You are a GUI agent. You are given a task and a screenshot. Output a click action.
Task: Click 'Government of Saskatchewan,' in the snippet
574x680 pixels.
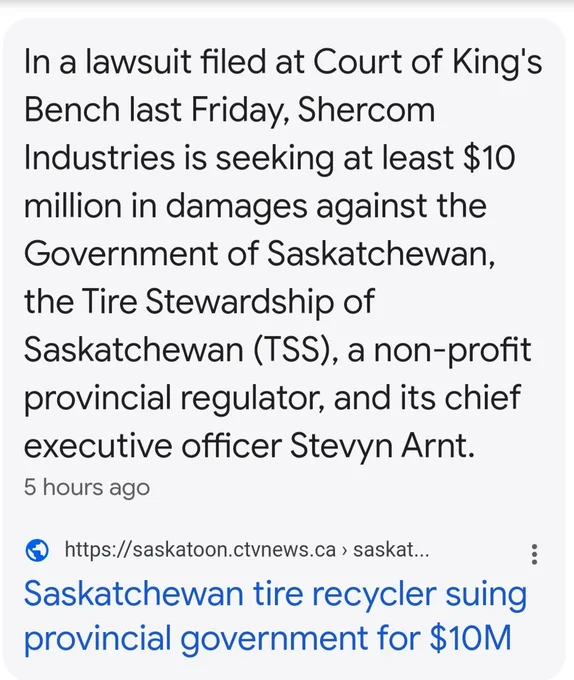(x=259, y=253)
